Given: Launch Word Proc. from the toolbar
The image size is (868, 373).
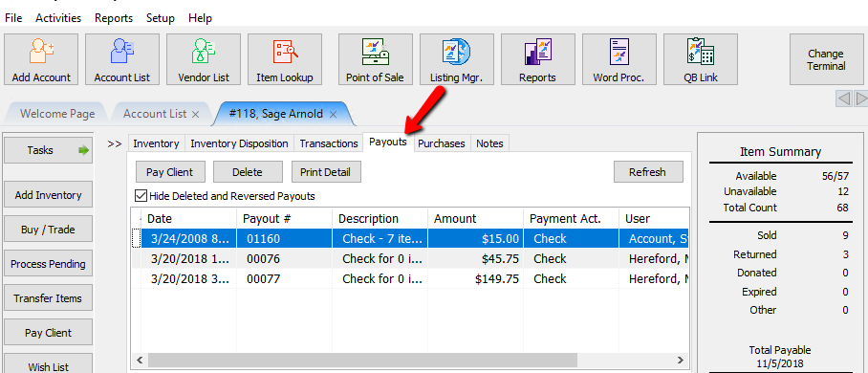Looking at the screenshot, I should [618, 59].
